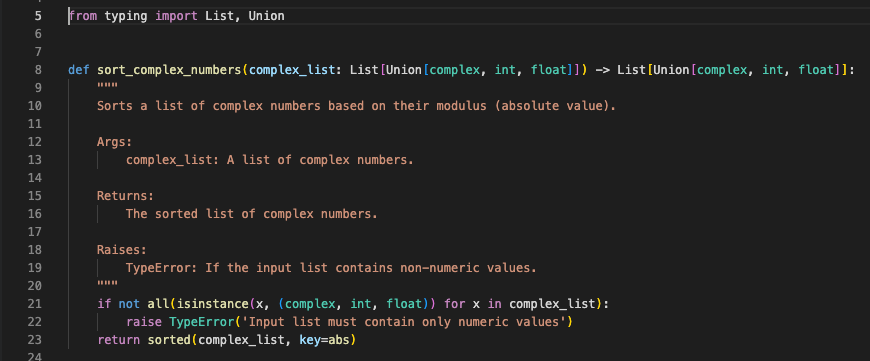Click line number 21 in the gutter
Screen dimensions: 870x361
(34, 304)
